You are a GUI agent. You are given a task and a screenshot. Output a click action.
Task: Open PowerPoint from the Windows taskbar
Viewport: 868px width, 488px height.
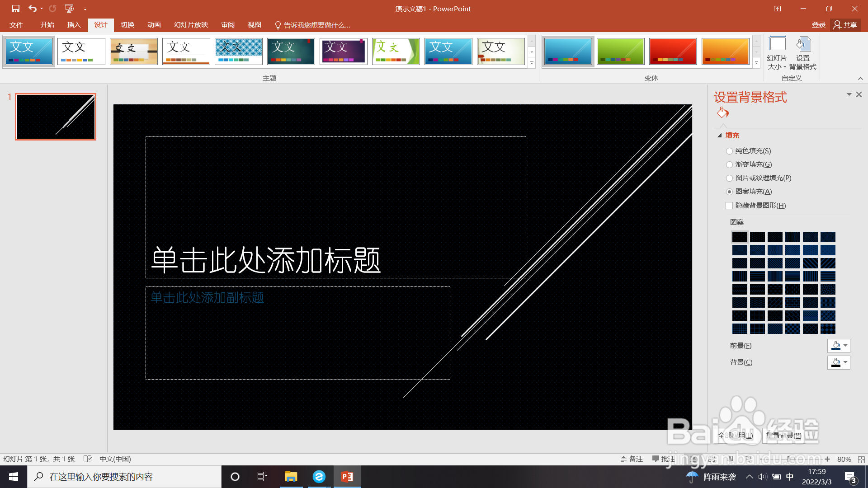pos(347,477)
